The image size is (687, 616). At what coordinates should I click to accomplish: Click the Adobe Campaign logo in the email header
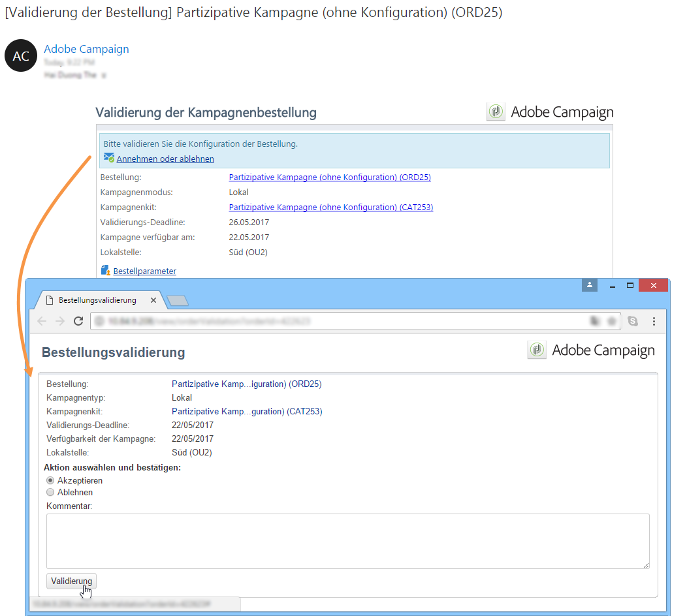pos(550,112)
